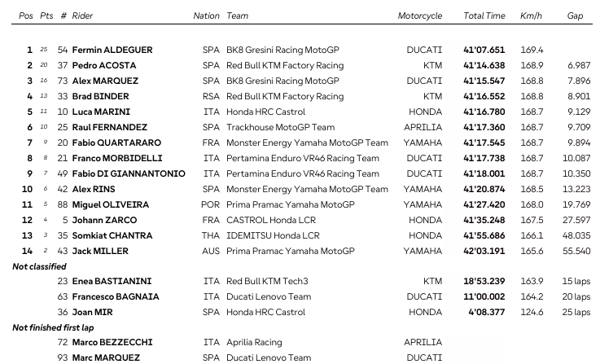Select Joan MIR's total time 4'08.377

484,313
